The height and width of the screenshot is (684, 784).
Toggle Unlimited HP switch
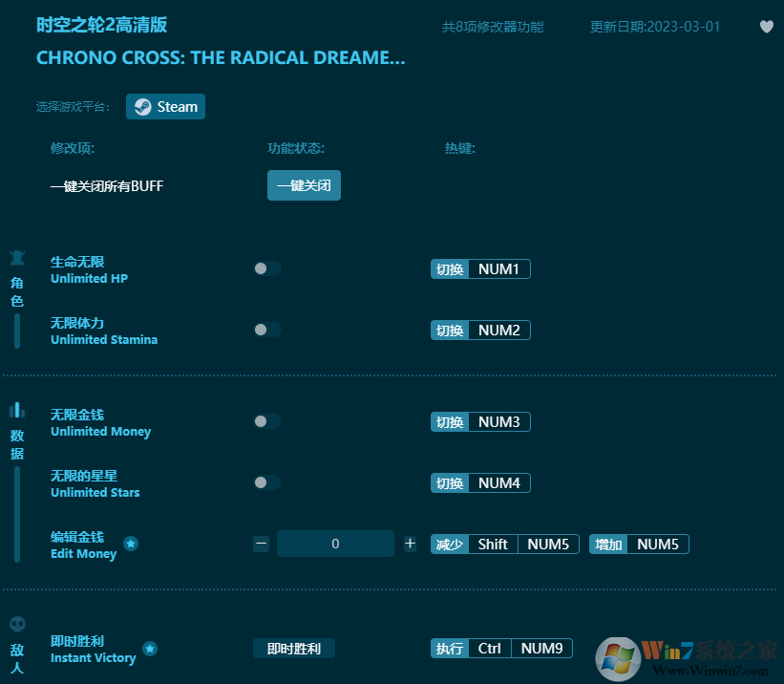click(267, 268)
